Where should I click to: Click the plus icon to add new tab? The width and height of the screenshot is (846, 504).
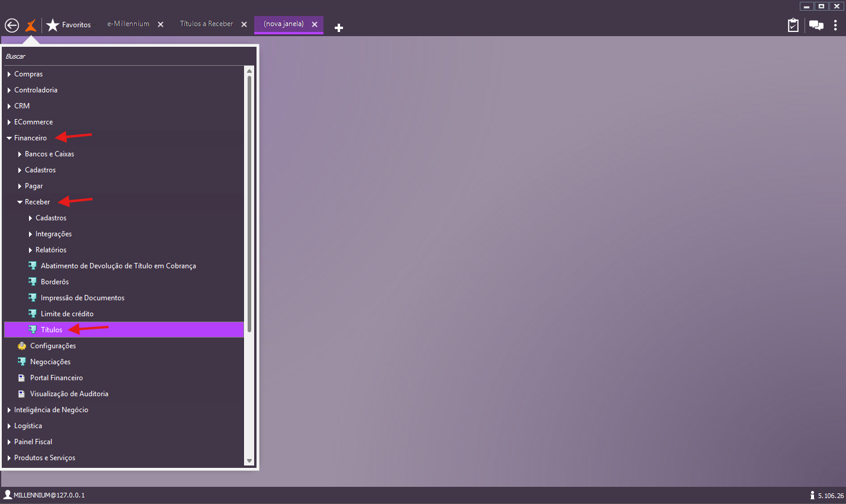339,28
